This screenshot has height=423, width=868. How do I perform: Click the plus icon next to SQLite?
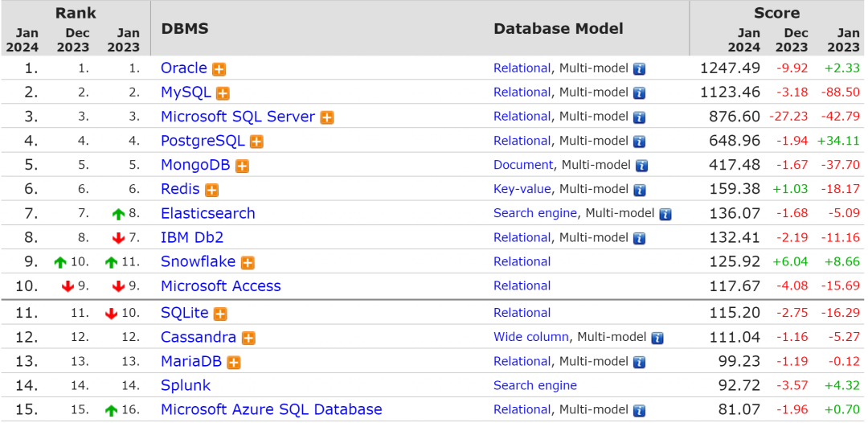(x=220, y=314)
